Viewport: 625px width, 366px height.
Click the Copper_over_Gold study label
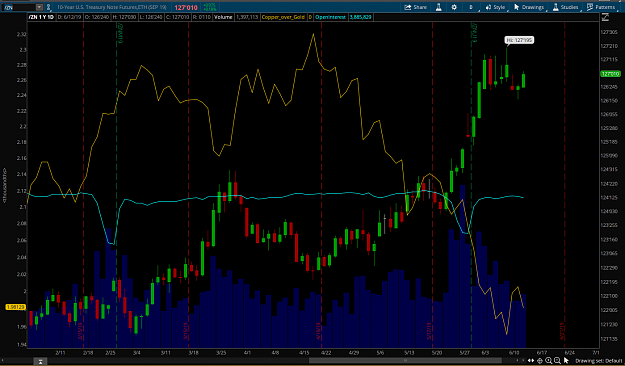click(x=283, y=17)
